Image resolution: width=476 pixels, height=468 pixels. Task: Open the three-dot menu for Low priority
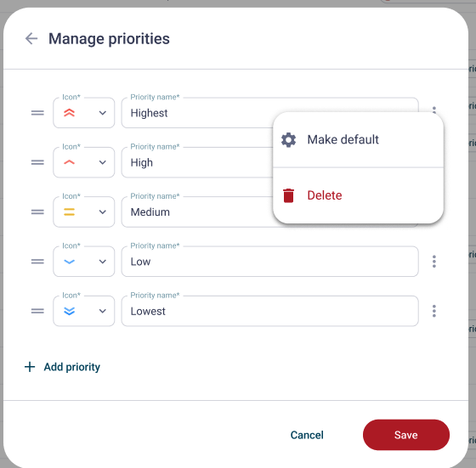[x=434, y=262]
